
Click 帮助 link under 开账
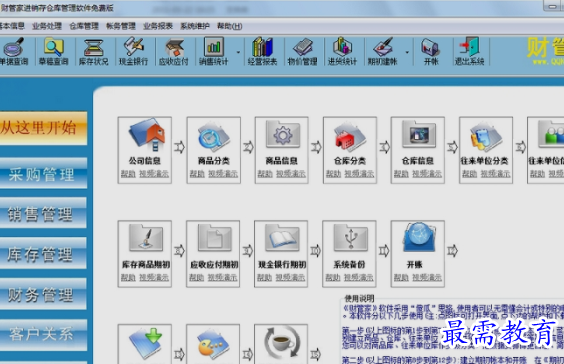(x=401, y=277)
